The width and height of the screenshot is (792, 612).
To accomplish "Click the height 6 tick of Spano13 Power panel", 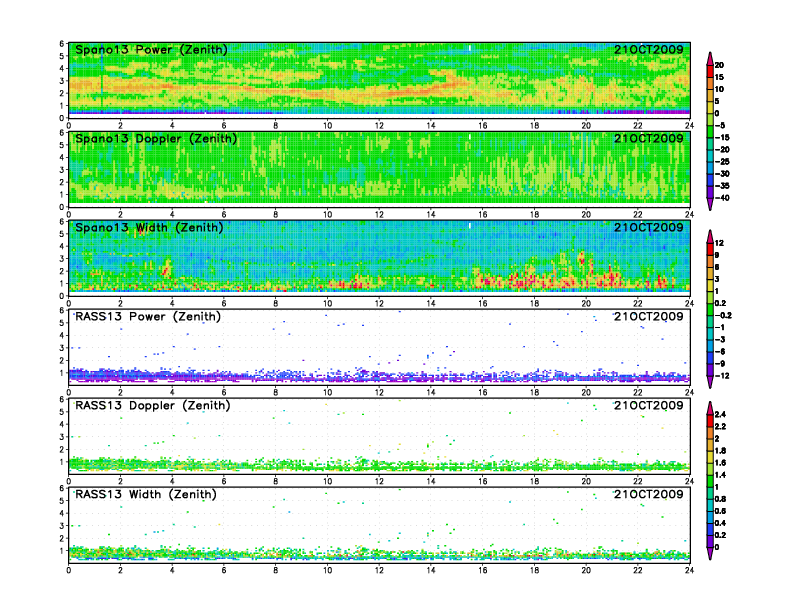I will [x=62, y=43].
